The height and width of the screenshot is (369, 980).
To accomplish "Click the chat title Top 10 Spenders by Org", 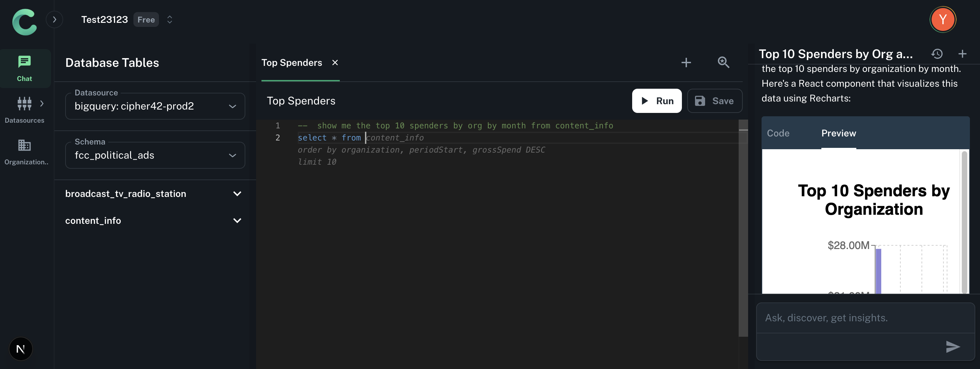I will point(835,54).
